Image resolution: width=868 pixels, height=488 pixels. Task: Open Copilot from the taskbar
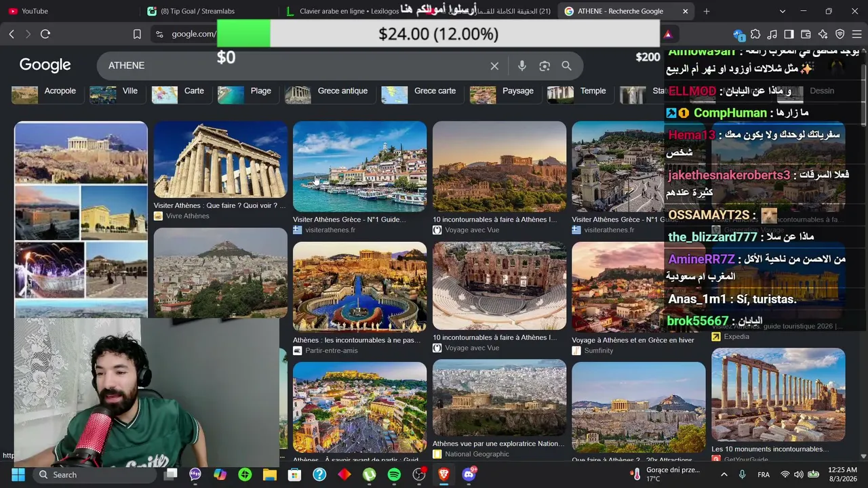[220, 474]
